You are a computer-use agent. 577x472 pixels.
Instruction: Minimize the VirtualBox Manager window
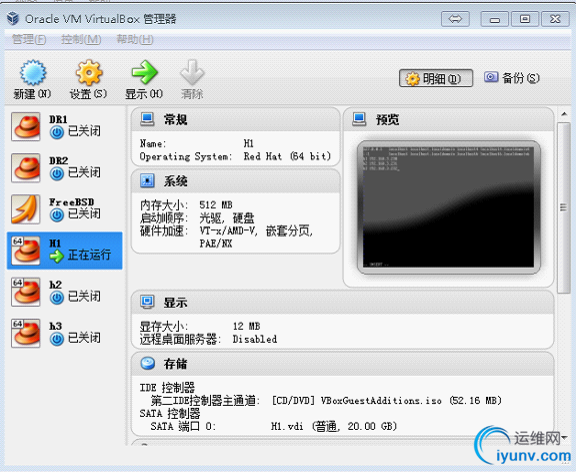[x=495, y=19]
